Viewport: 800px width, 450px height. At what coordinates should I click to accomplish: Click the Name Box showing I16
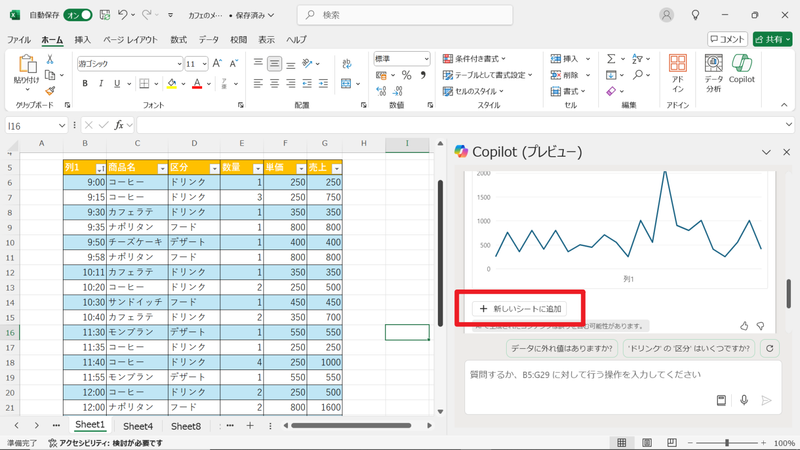pyautogui.click(x=36, y=126)
